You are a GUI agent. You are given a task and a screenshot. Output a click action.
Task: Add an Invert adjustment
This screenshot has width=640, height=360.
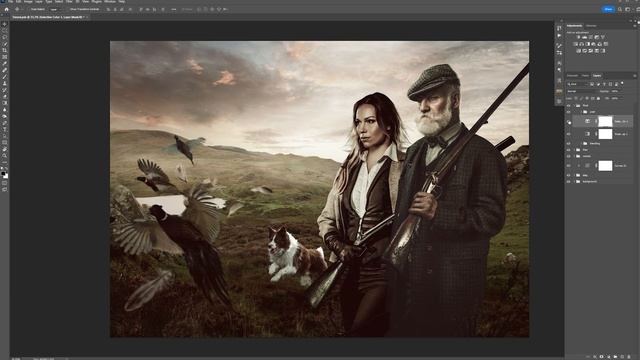point(578,51)
